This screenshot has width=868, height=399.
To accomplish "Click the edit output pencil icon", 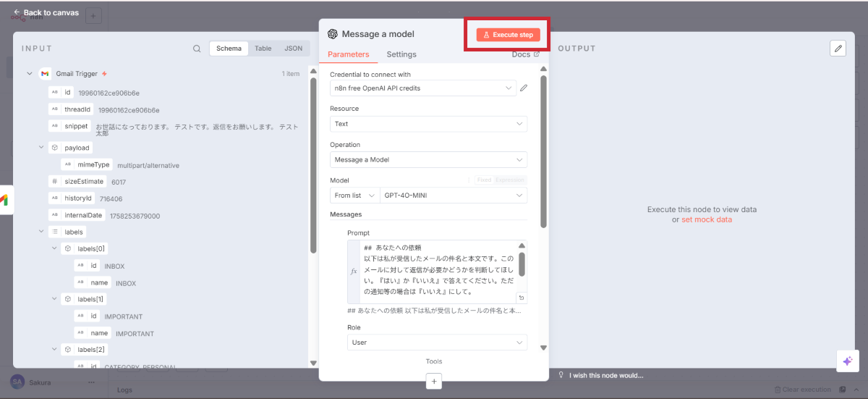I will click(x=838, y=49).
